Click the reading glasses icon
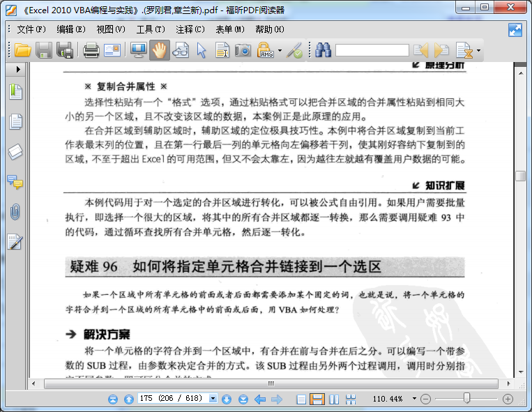Viewport: 532px width, 412px height. pyautogui.click(x=181, y=50)
